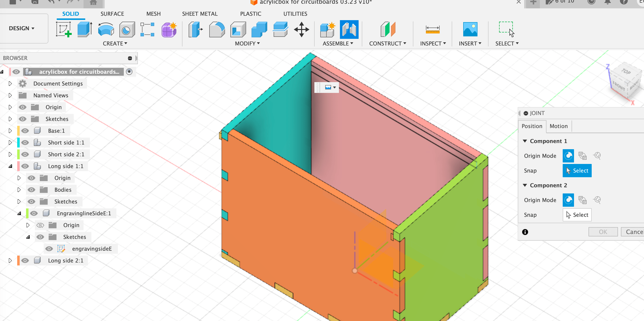Hide the engravingsideE sketch
644x321 pixels.
coord(49,249)
